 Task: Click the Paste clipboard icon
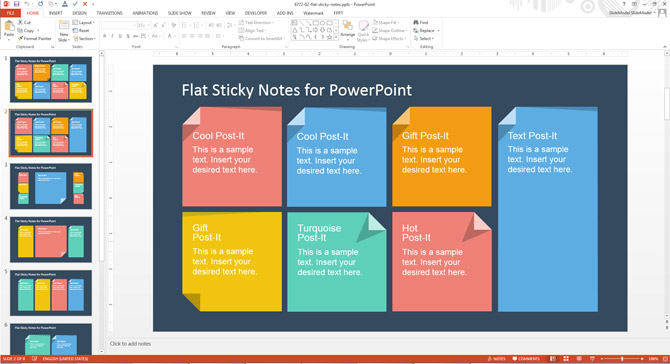point(9,27)
